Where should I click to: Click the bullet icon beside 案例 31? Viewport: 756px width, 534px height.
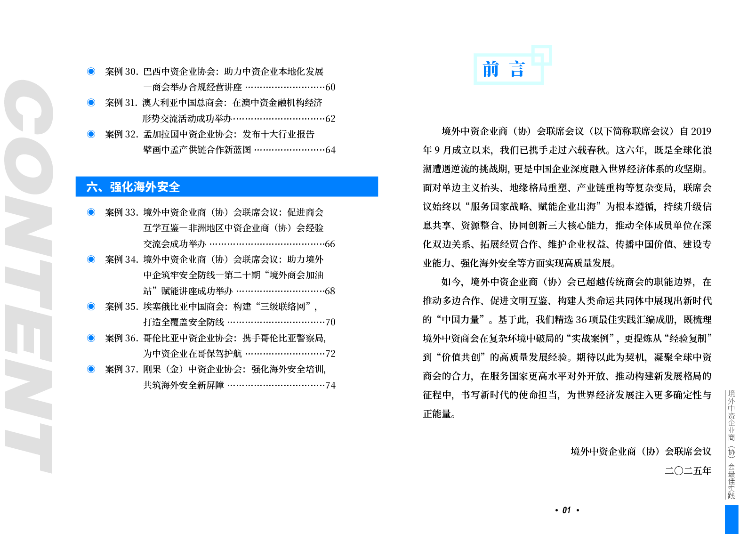(91, 103)
